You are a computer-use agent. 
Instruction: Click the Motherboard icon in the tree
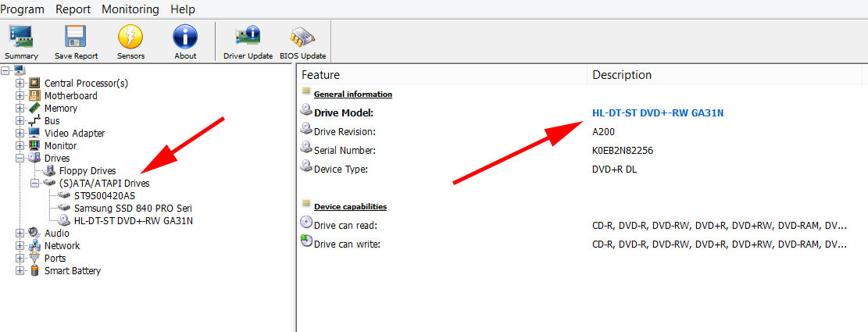pos(34,96)
